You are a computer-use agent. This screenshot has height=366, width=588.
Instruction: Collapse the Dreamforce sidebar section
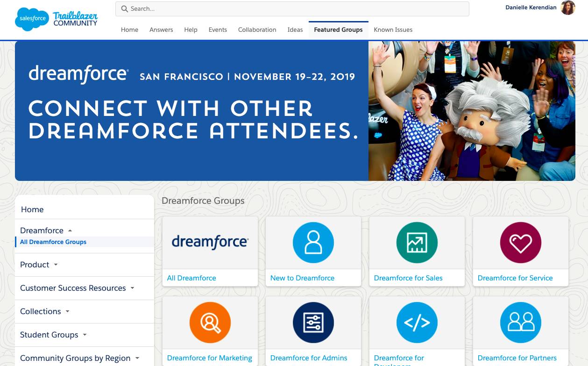point(70,230)
